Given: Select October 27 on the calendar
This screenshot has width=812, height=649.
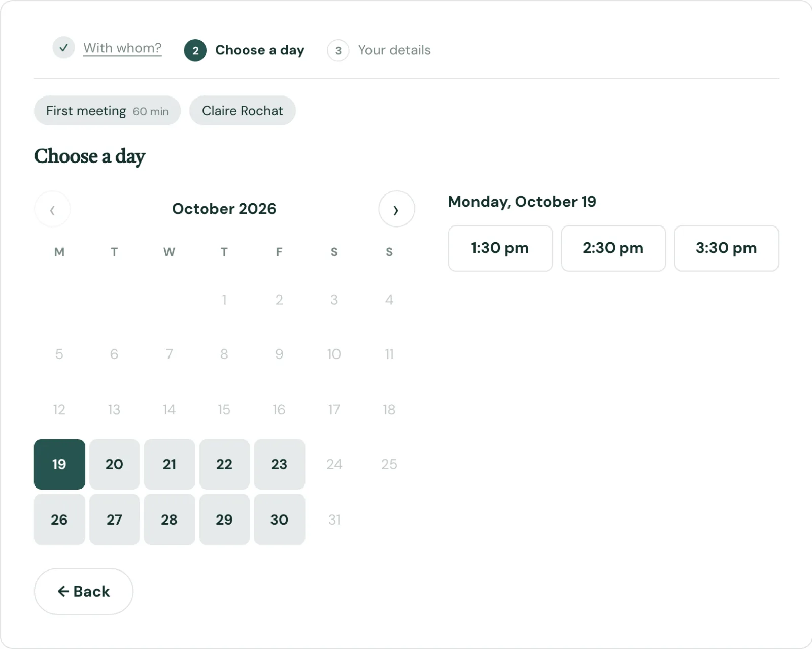Looking at the screenshot, I should click(114, 520).
